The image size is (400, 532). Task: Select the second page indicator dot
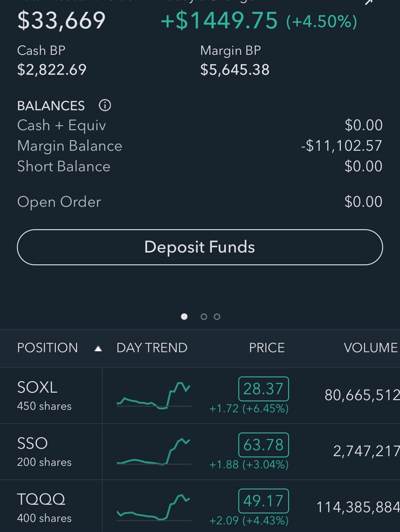click(204, 317)
